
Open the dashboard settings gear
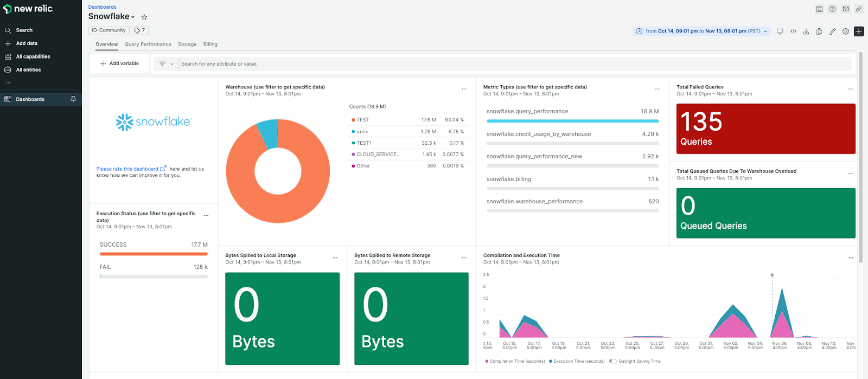[845, 31]
